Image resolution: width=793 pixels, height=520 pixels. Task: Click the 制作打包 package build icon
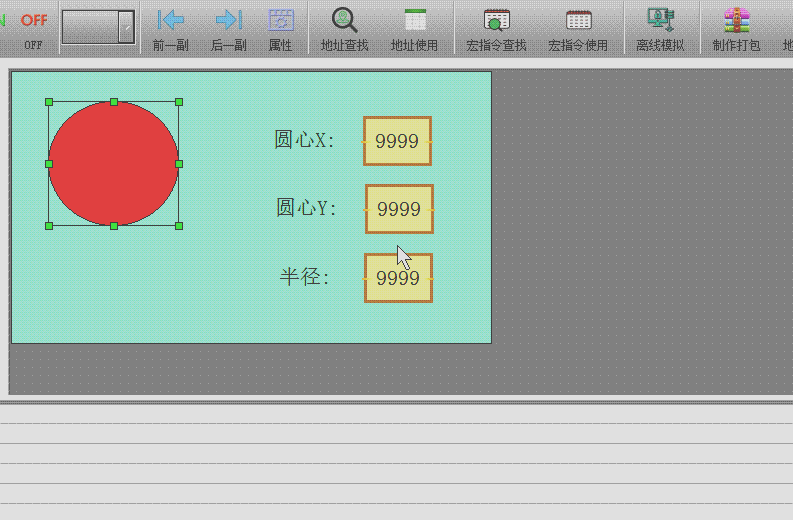coord(736,20)
